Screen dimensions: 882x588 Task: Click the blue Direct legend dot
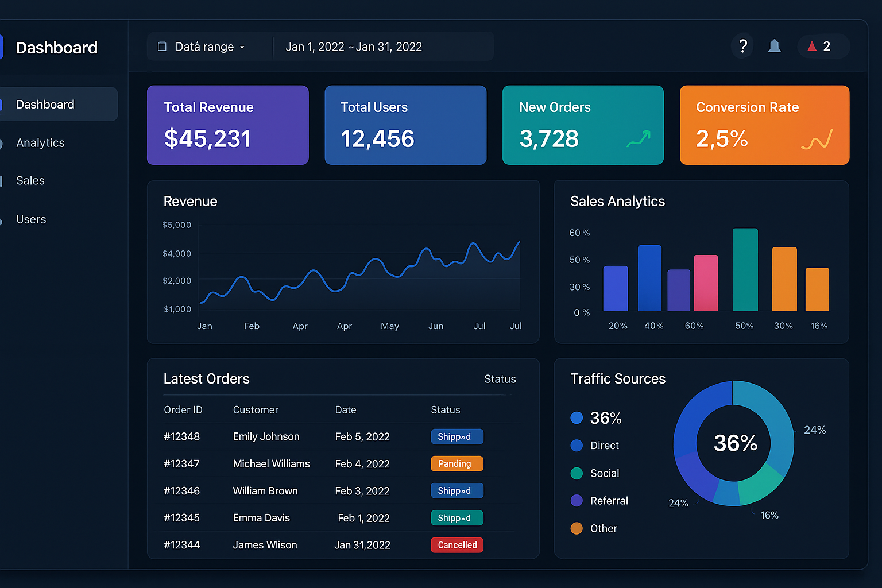click(577, 446)
